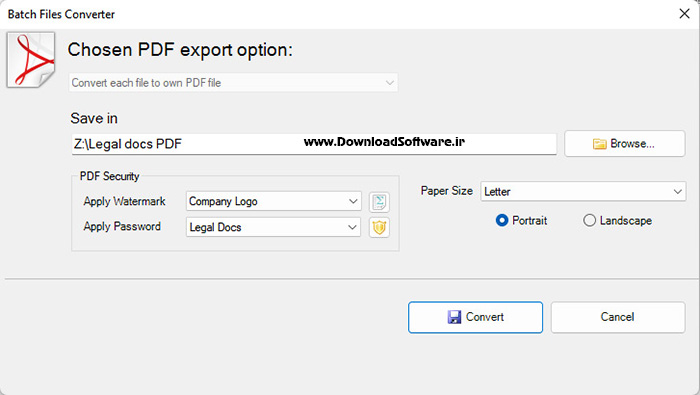Click the Legal Docs password value
700x395 pixels.
(215, 227)
